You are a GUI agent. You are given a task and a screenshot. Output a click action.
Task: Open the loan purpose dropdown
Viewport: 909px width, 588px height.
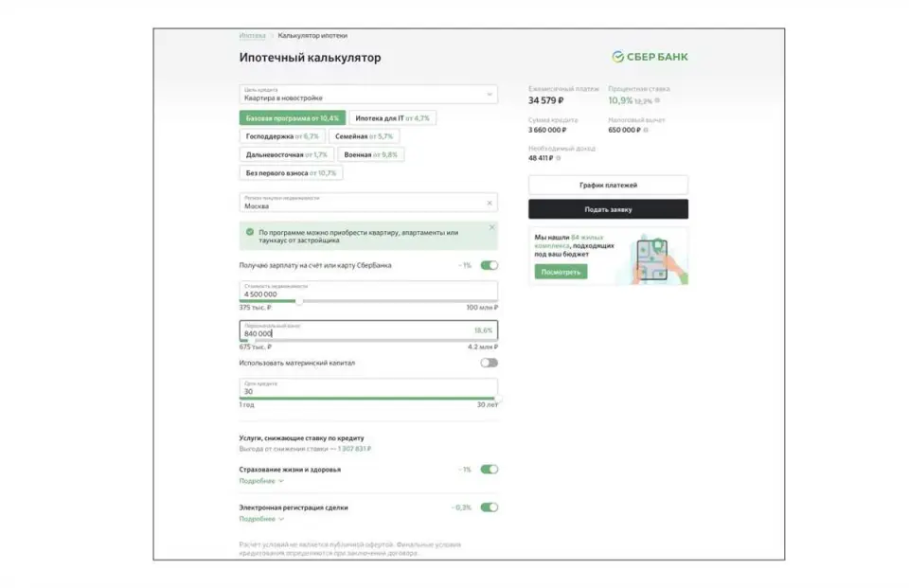(x=368, y=95)
